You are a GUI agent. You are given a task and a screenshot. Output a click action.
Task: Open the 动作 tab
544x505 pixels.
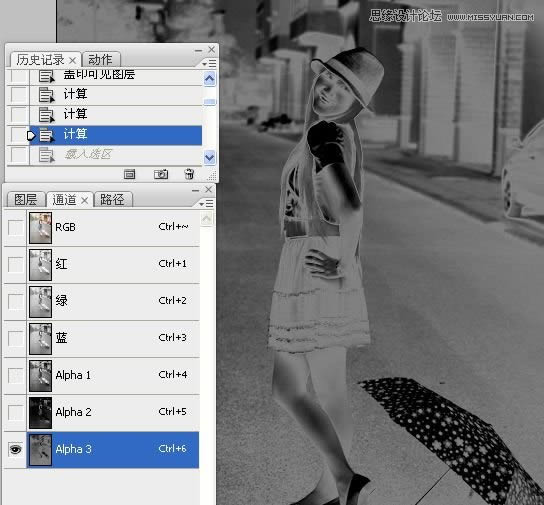[x=101, y=60]
